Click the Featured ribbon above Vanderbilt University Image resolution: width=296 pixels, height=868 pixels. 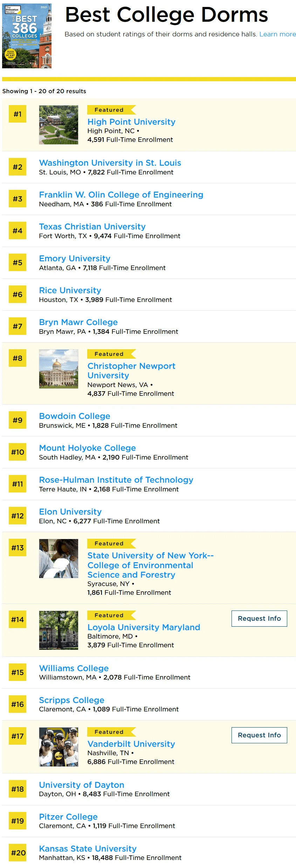tap(111, 732)
